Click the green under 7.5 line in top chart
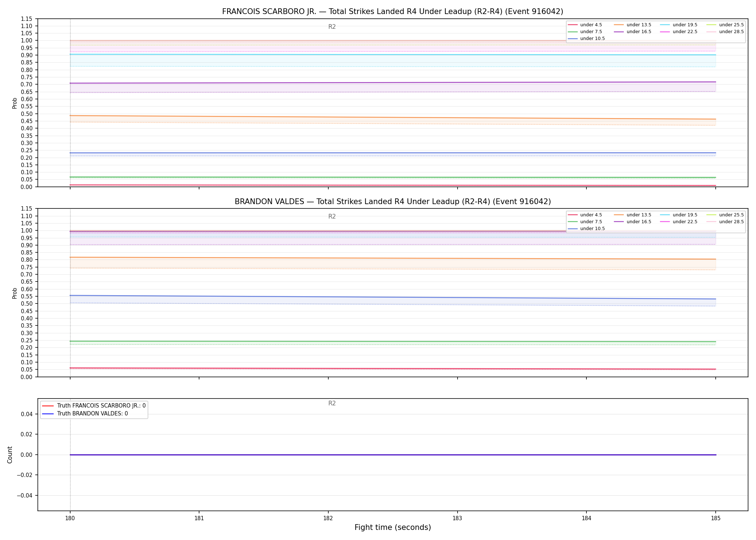The width and height of the screenshot is (756, 540). [x=392, y=177]
